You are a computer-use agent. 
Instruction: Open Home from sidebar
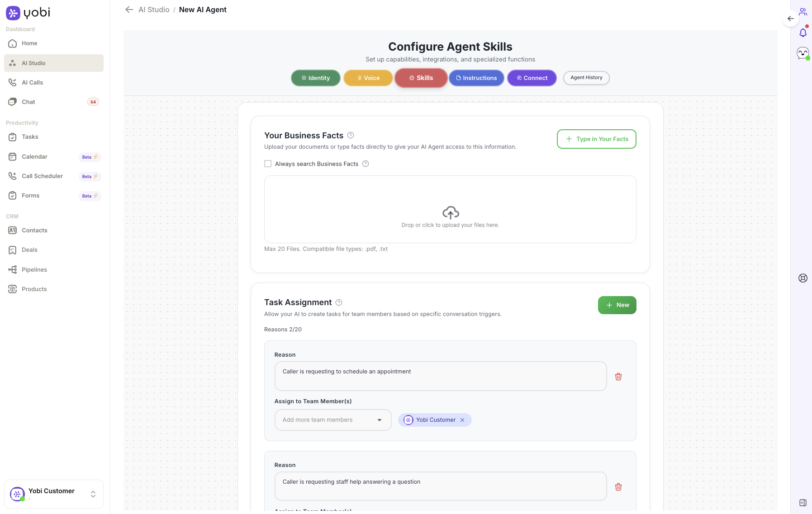click(54, 43)
